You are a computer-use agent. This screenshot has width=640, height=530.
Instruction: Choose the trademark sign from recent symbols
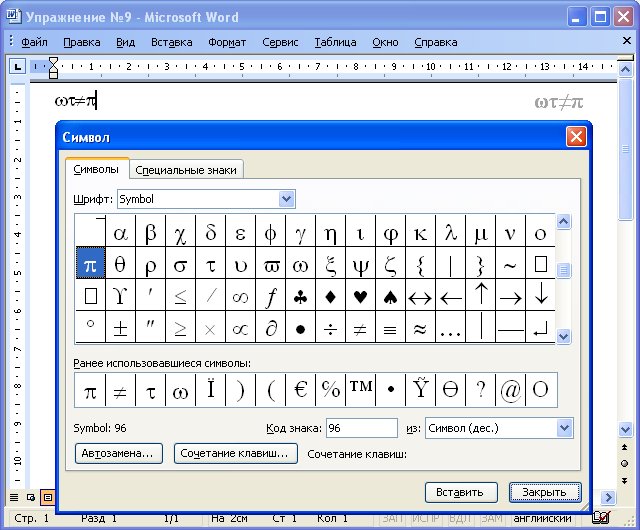360,390
